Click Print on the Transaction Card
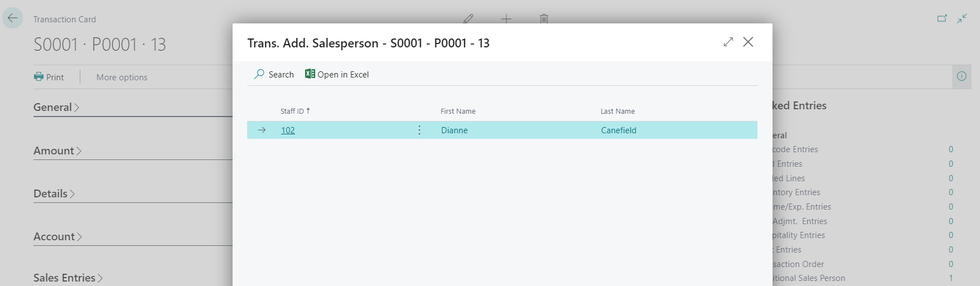980x286 pixels. (49, 77)
